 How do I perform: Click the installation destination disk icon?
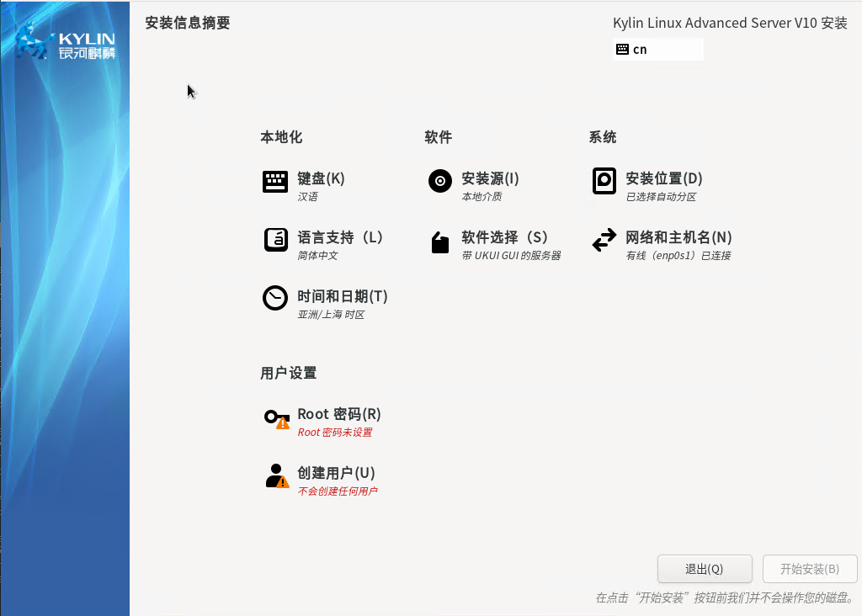604,181
